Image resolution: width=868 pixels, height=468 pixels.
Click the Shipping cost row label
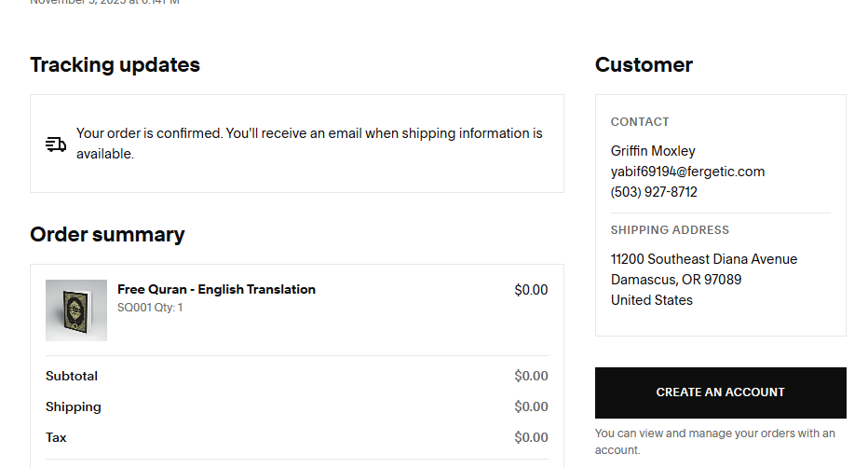[x=74, y=407]
